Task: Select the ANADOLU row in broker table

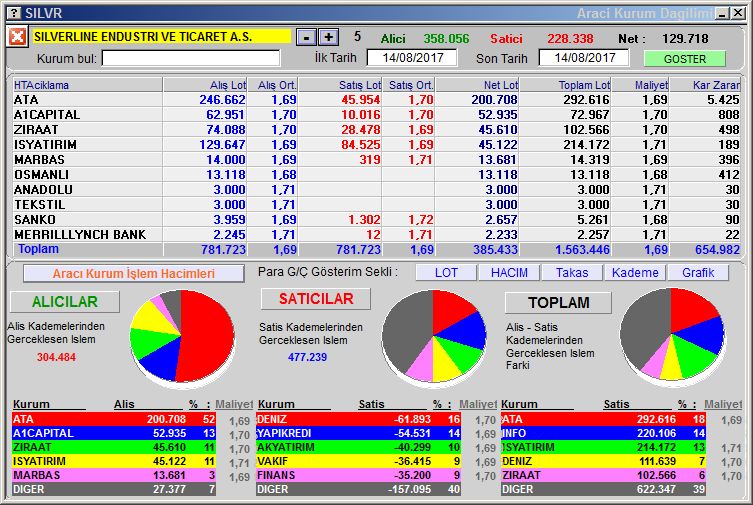Action: 376,190
